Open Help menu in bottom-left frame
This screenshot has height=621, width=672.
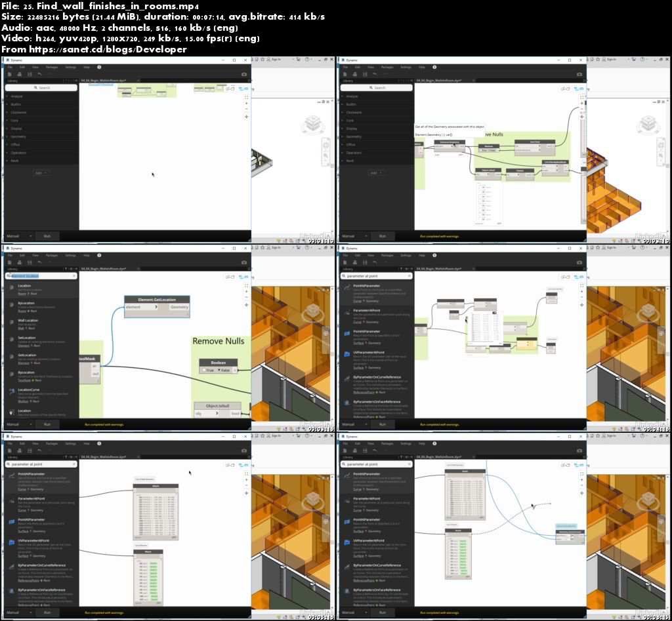(87, 443)
